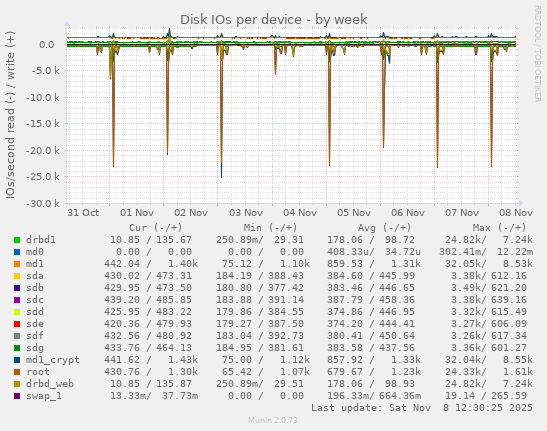Click sda cur value '430.02 / 473.31'
The height and width of the screenshot is (431, 547).
pyautogui.click(x=148, y=276)
